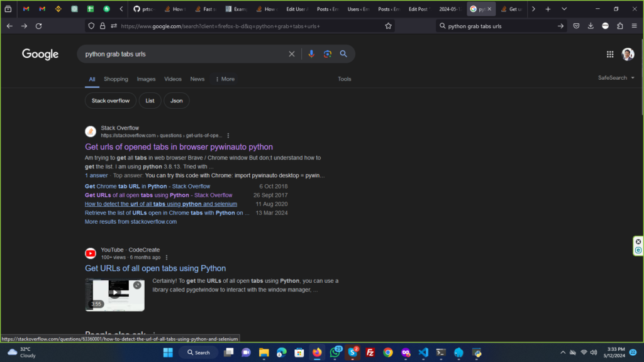Reload the page using the refresh button

tap(38, 26)
